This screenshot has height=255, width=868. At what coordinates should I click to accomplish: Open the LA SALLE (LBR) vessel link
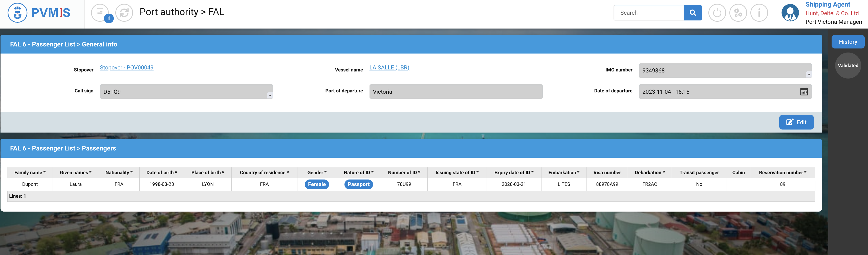point(389,68)
